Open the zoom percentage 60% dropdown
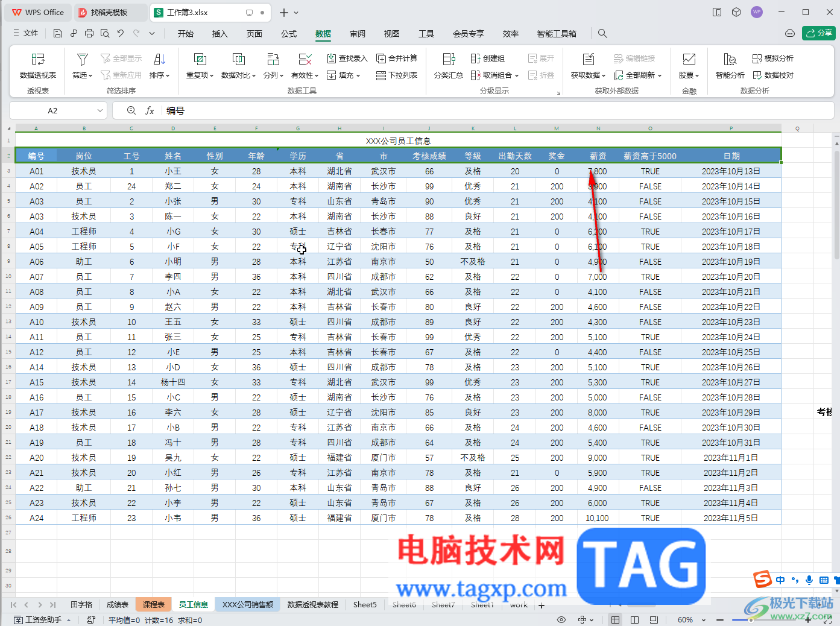 coord(704,620)
